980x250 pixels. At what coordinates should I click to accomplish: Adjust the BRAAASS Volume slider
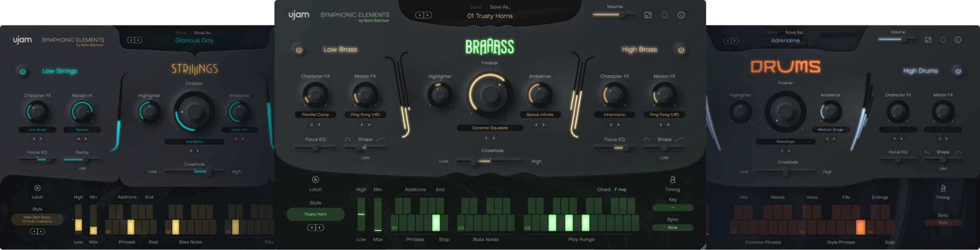pos(613,15)
